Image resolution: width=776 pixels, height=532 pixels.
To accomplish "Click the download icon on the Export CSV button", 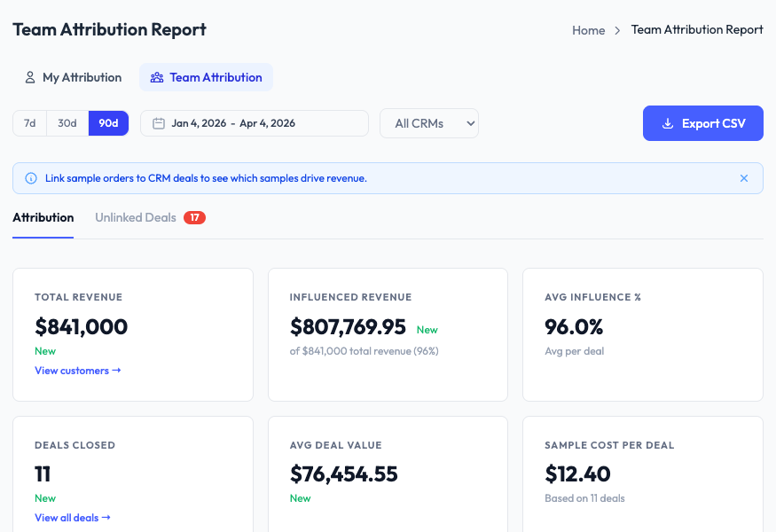I will pyautogui.click(x=668, y=123).
